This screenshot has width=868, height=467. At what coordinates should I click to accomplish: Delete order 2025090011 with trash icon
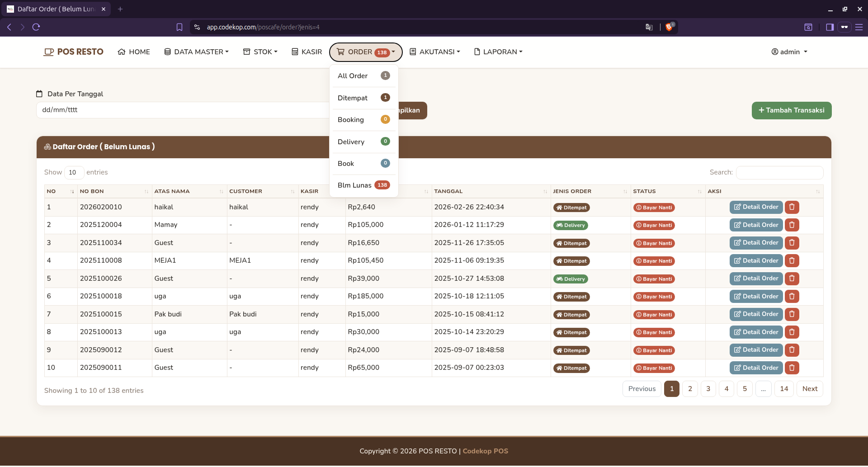pos(792,368)
